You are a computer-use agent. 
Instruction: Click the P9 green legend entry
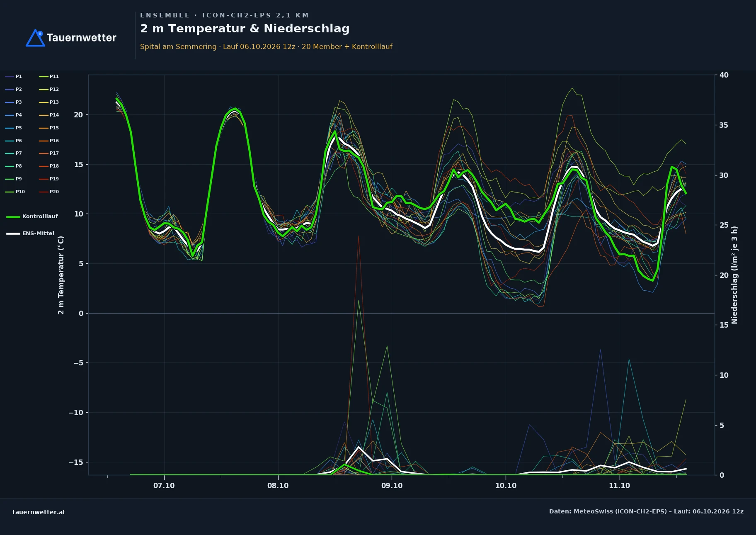(14, 179)
